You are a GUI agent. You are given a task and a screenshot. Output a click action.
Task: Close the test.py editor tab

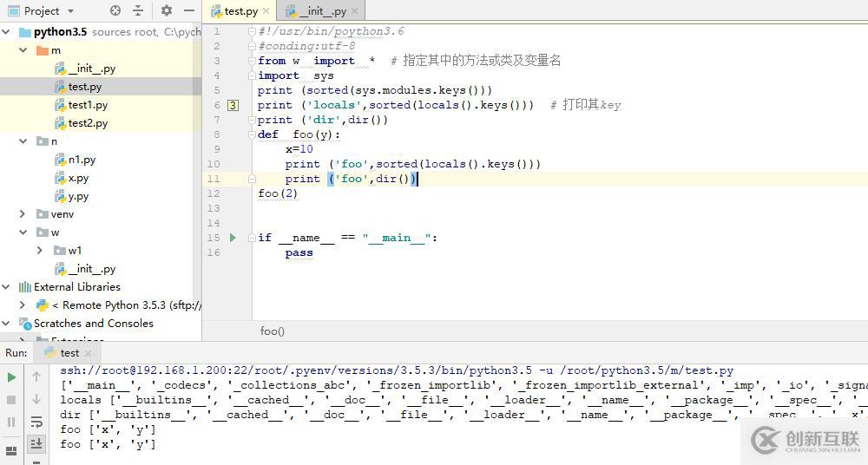[266, 11]
